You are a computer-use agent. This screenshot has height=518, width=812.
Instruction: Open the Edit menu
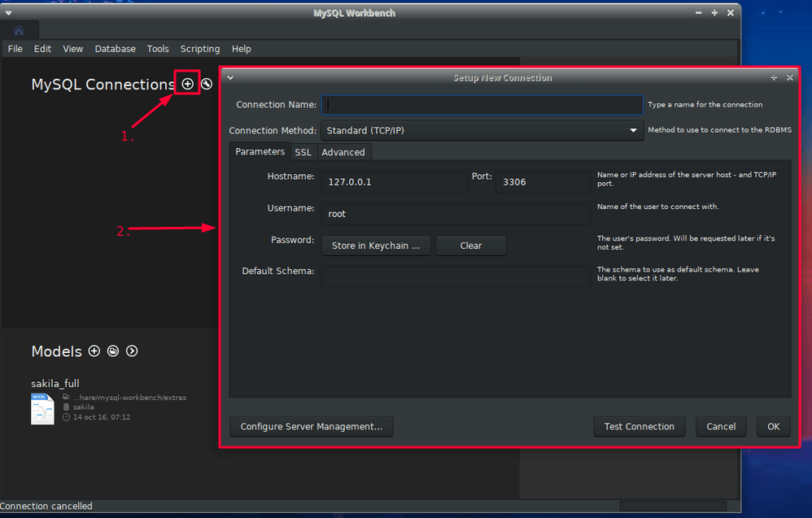[x=42, y=49]
